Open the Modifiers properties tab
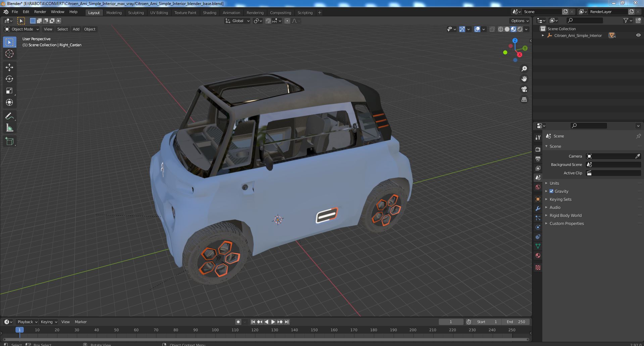The height and width of the screenshot is (346, 644). 538,209
